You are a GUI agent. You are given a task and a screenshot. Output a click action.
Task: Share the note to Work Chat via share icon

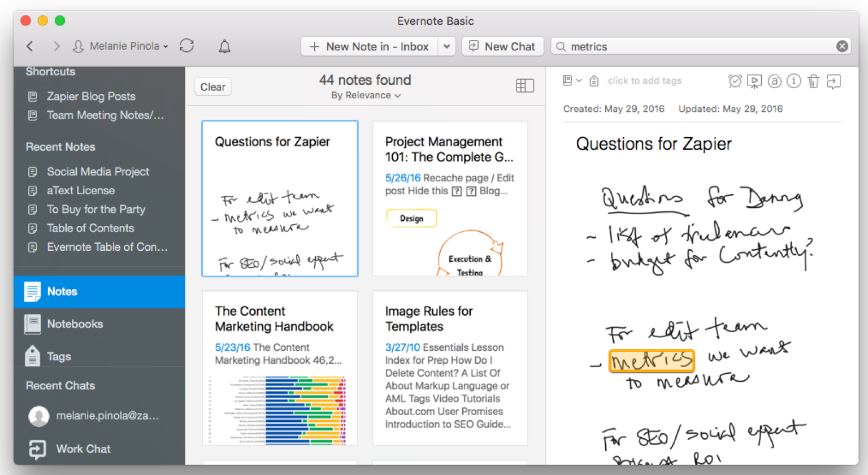[x=834, y=81]
